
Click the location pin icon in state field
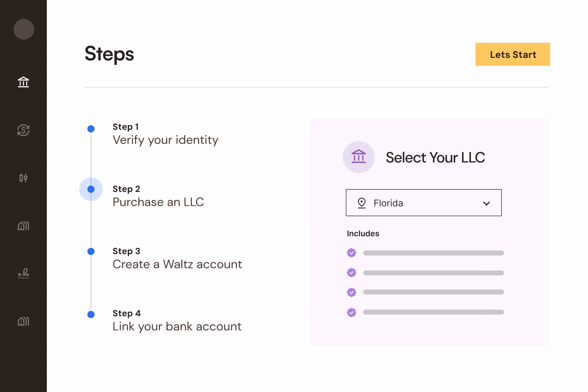tap(362, 203)
